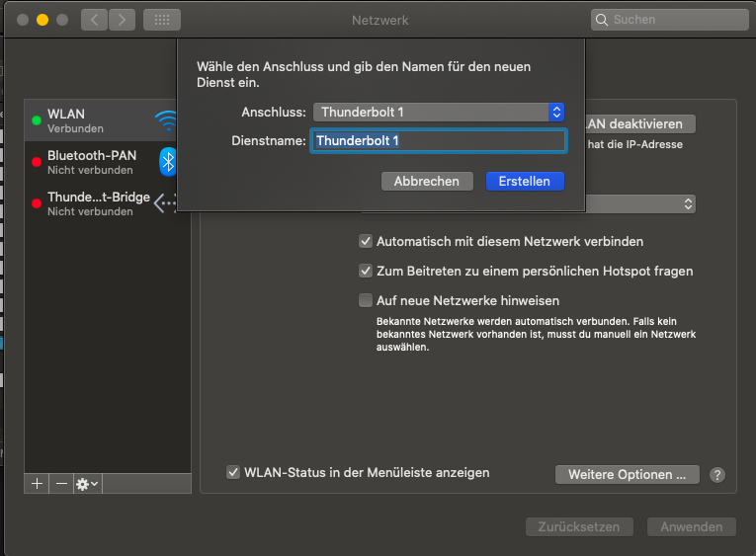Click the back arrow in toolbar

point(94,20)
